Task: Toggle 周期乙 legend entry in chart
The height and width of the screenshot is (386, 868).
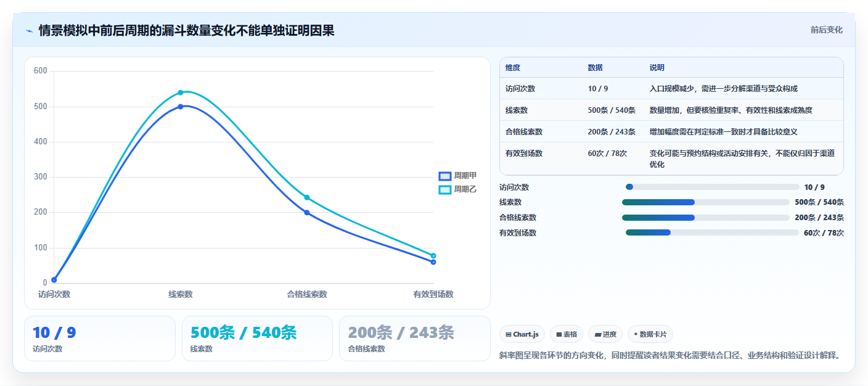Action: (457, 189)
